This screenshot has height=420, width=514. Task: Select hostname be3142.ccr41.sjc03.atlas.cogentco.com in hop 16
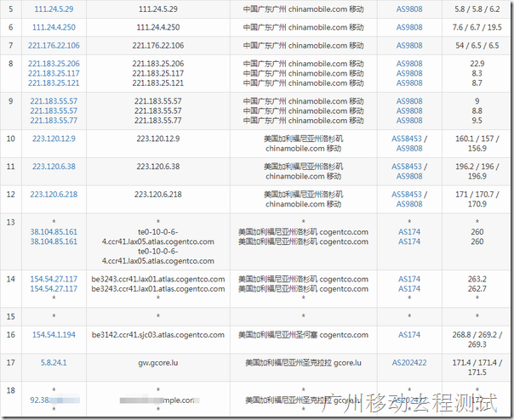(x=158, y=335)
